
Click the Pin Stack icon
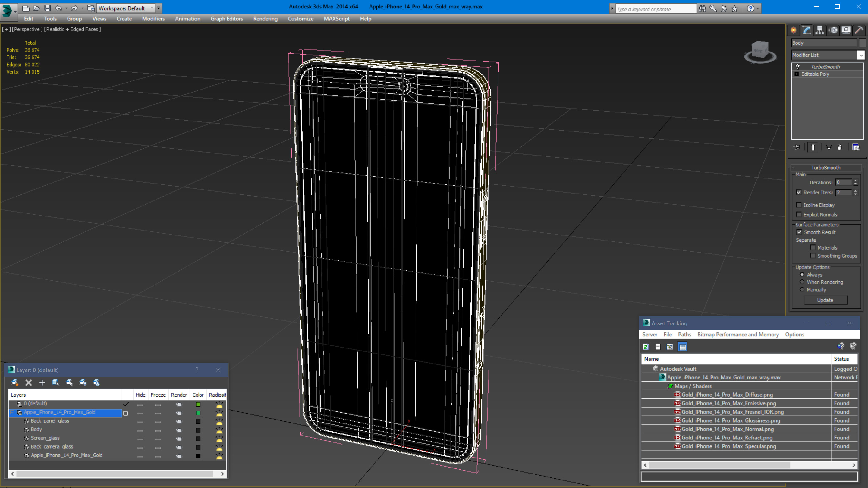point(797,147)
